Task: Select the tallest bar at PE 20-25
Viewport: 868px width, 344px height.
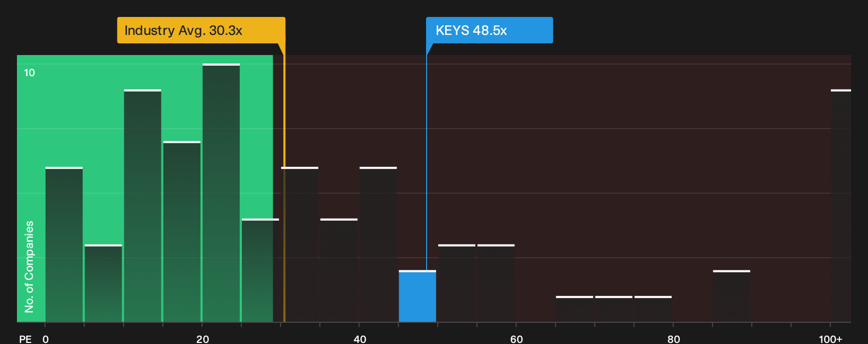Action: tap(221, 193)
